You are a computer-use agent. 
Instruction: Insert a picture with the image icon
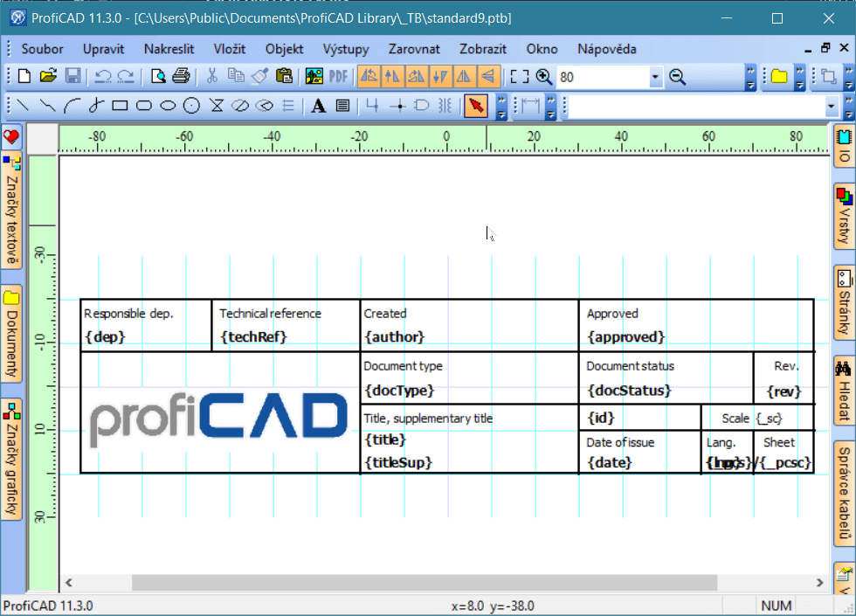tap(314, 77)
